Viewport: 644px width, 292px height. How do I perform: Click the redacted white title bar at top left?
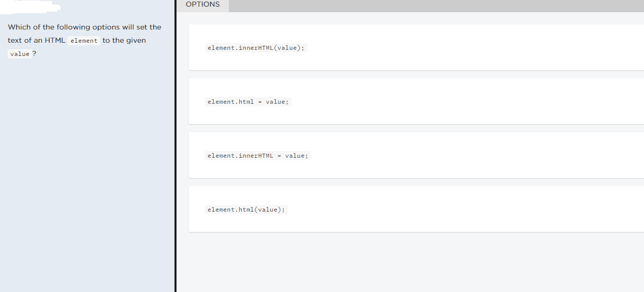tap(31, 6)
